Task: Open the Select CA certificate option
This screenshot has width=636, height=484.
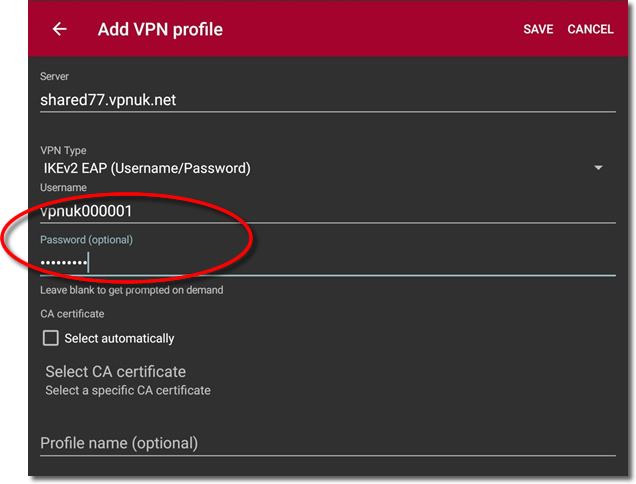Action: click(115, 372)
